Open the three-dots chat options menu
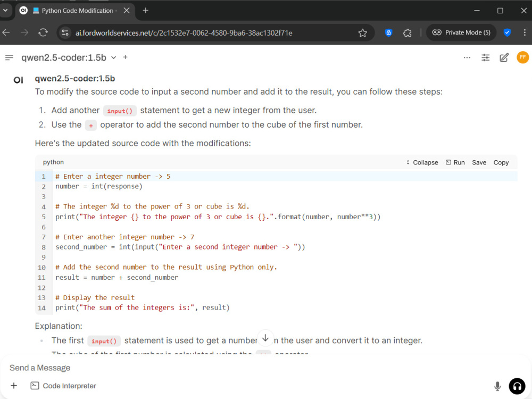This screenshot has height=399, width=532. [467, 57]
